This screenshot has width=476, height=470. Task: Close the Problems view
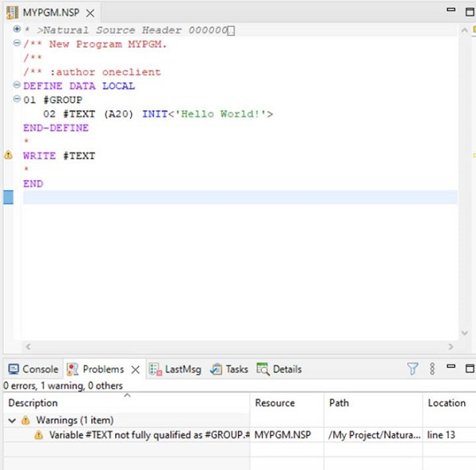[136, 369]
